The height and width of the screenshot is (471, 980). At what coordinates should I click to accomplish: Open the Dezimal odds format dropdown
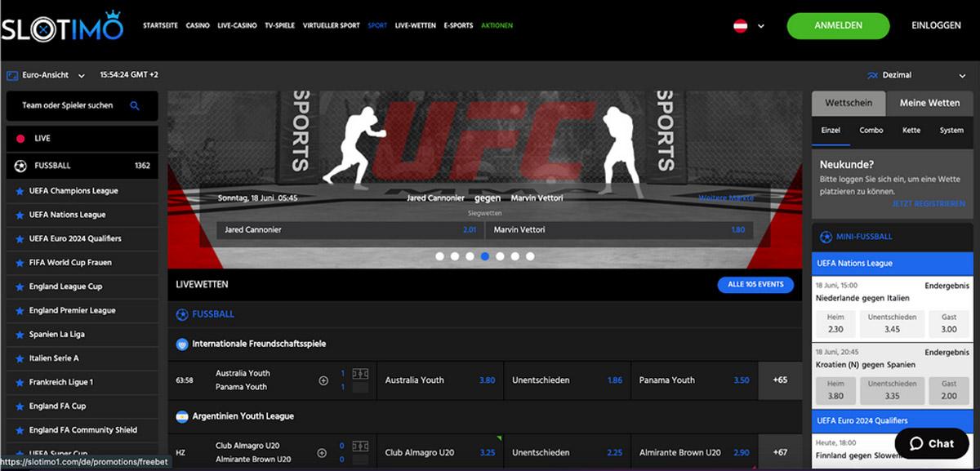coord(916,75)
